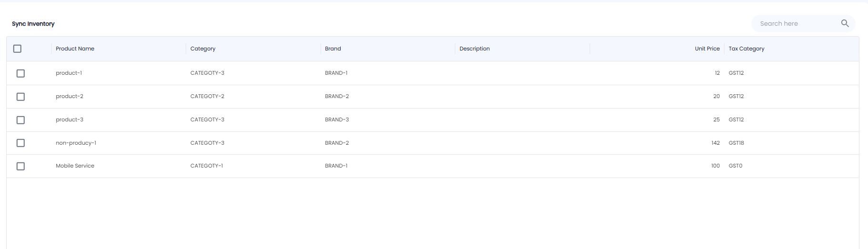Viewport: 868px width, 249px height.
Task: Select the product-1 name cell
Action: 69,73
